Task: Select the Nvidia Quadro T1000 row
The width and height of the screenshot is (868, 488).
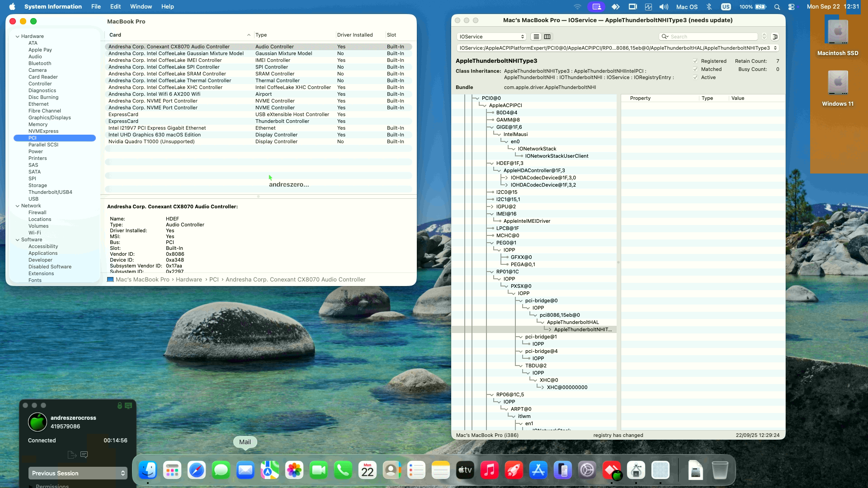Action: 258,141
